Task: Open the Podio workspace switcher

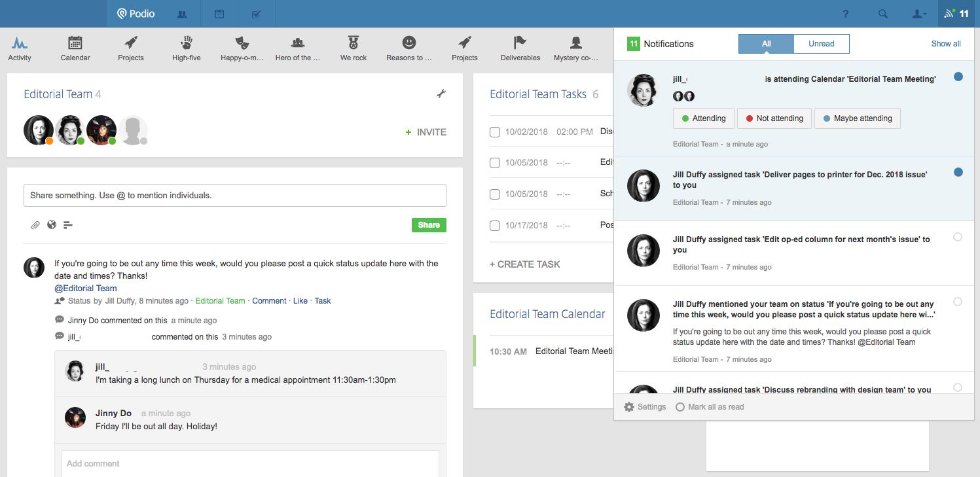Action: 136,14
